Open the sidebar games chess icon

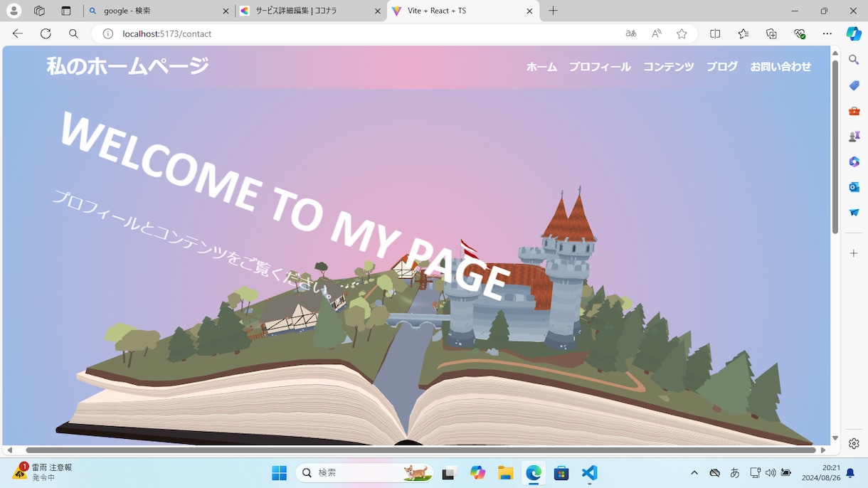click(x=854, y=137)
